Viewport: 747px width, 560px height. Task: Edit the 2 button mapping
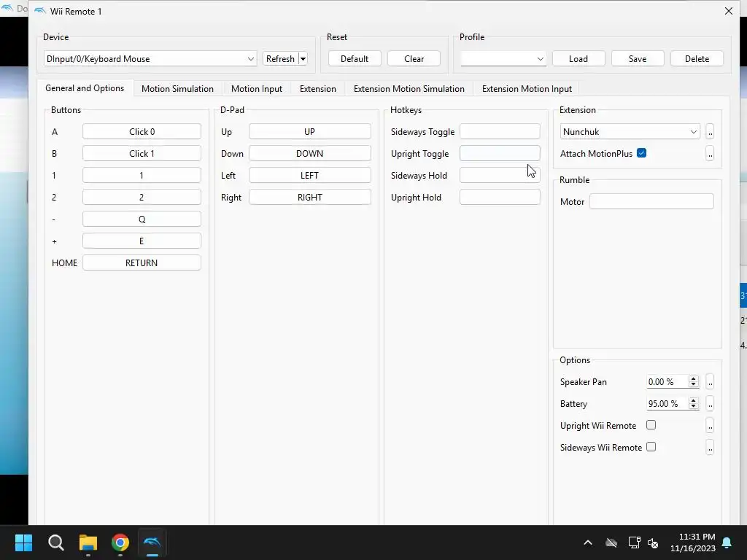142,197
